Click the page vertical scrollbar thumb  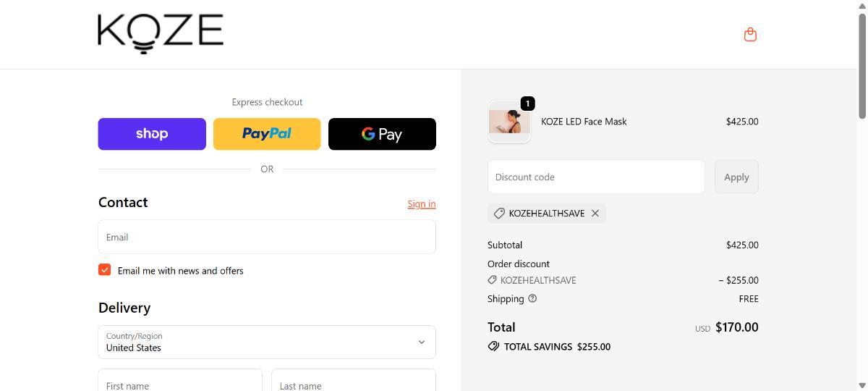861,65
